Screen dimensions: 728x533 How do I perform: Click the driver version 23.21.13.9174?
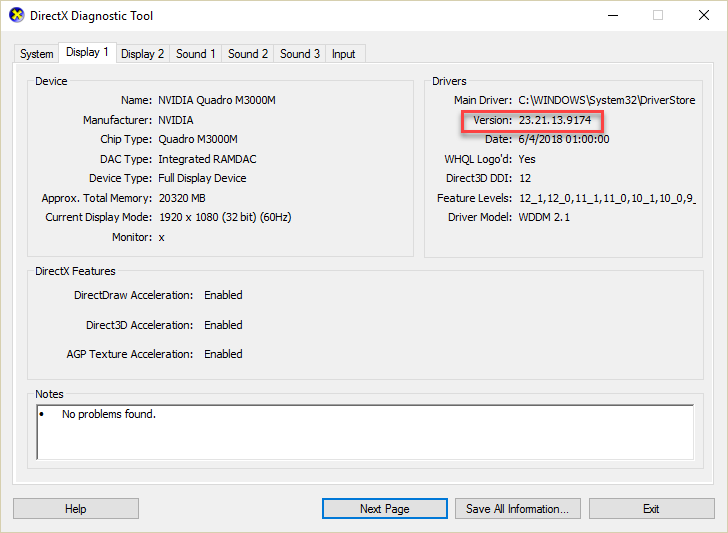pos(555,120)
